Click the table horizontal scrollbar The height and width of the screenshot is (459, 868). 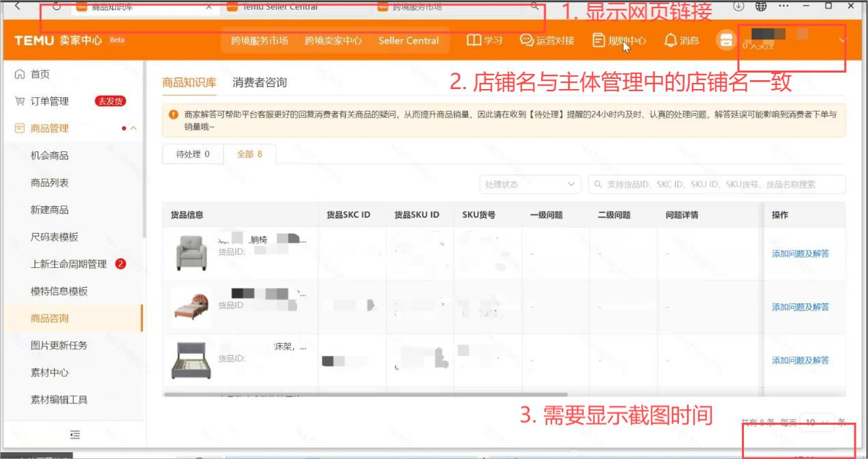click(x=365, y=395)
